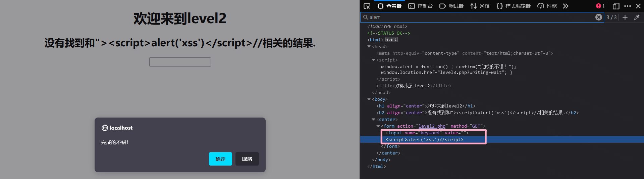This screenshot has width=644, height=179.
Task: Open the 网络 network tab
Action: pyautogui.click(x=480, y=6)
